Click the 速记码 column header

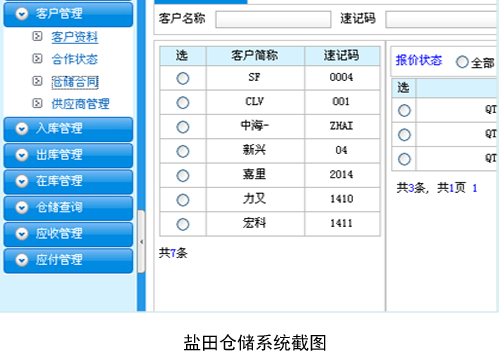click(x=342, y=56)
